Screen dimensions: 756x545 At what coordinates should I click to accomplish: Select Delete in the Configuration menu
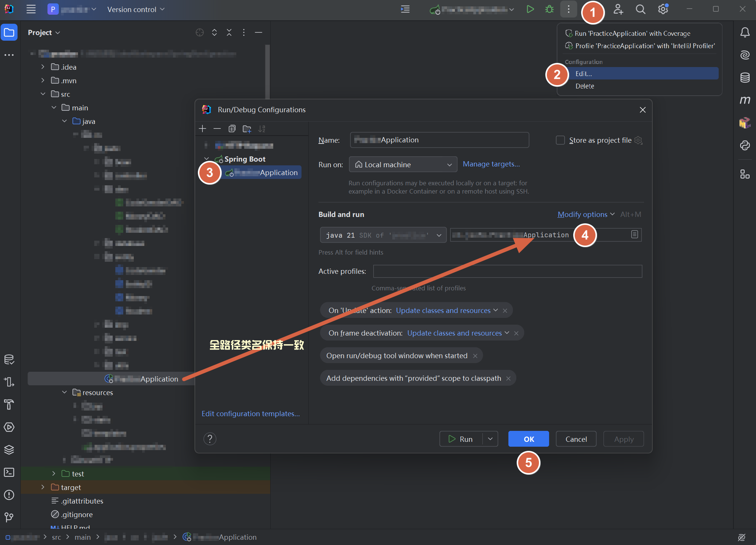click(585, 86)
